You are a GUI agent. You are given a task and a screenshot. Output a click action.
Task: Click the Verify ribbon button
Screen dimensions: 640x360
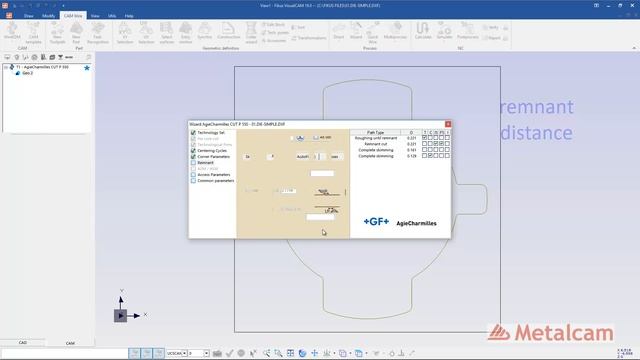(x=491, y=27)
